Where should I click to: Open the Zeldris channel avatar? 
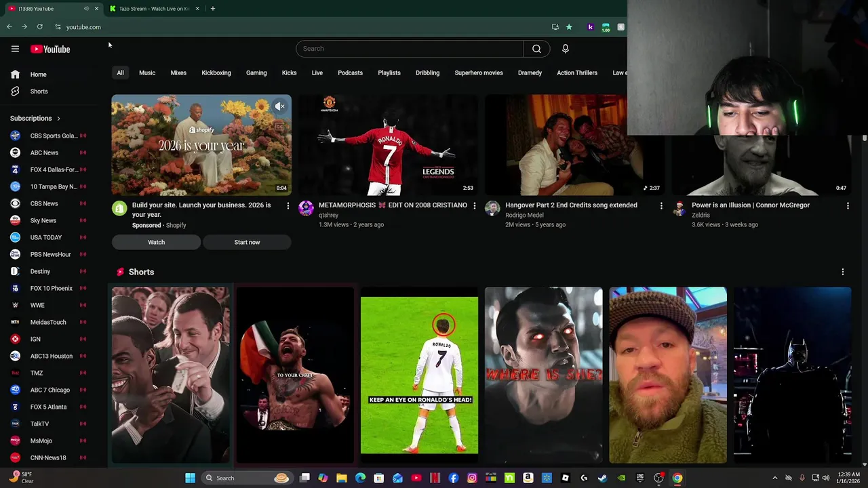(679, 209)
